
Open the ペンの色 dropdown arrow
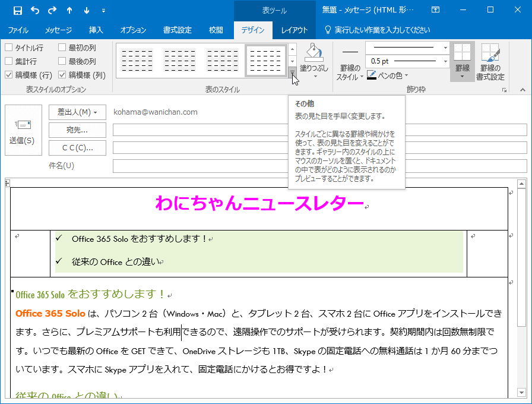point(407,75)
